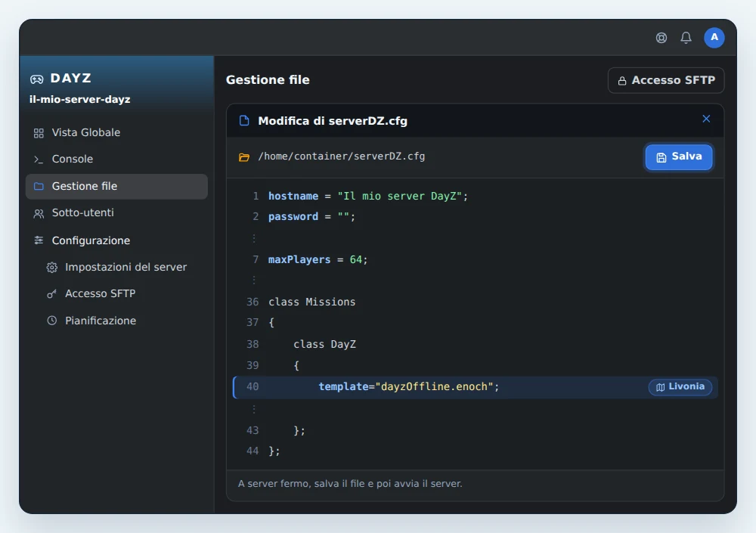The image size is (756, 533).
Task: Open Accesso SFTP button in header
Action: click(666, 80)
